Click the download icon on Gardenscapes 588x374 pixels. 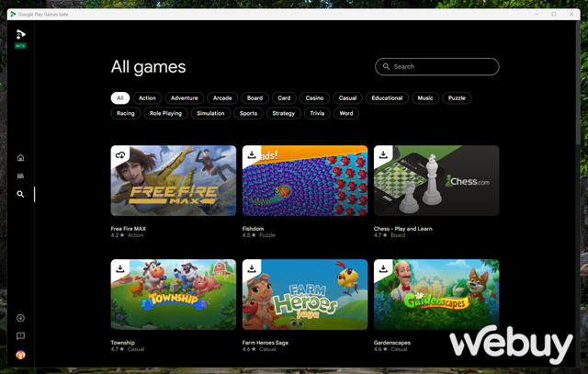(383, 268)
